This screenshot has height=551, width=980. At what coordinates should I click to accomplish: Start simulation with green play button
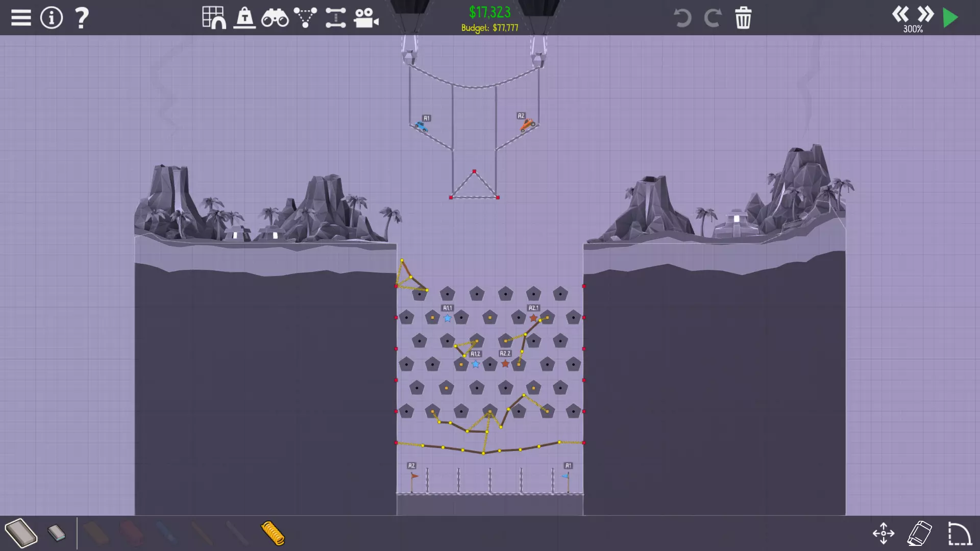pyautogui.click(x=950, y=18)
